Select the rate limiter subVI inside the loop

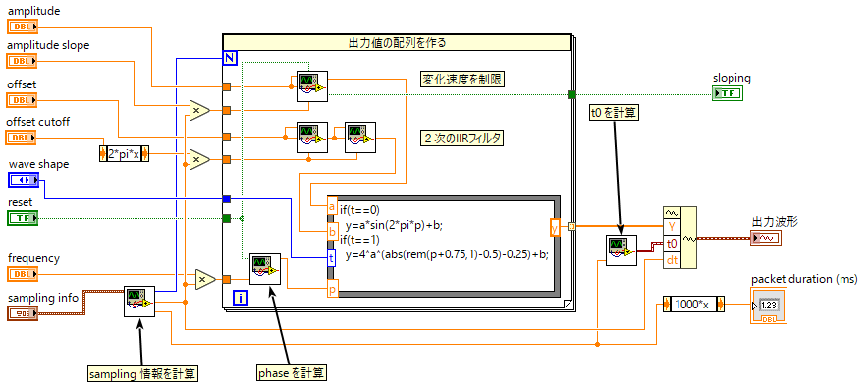311,86
